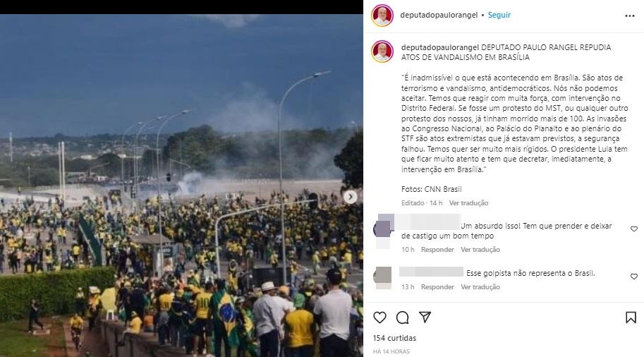The width and height of the screenshot is (644, 357).
Task: Open deputadopaulorangel username in header
Action: point(439,15)
